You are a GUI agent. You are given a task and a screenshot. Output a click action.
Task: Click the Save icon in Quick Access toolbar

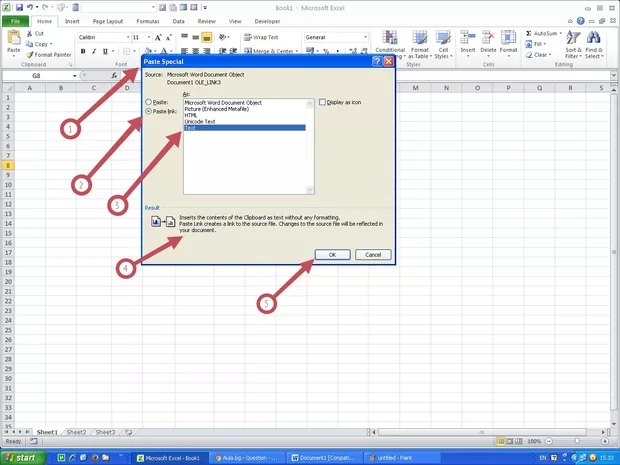19,7
